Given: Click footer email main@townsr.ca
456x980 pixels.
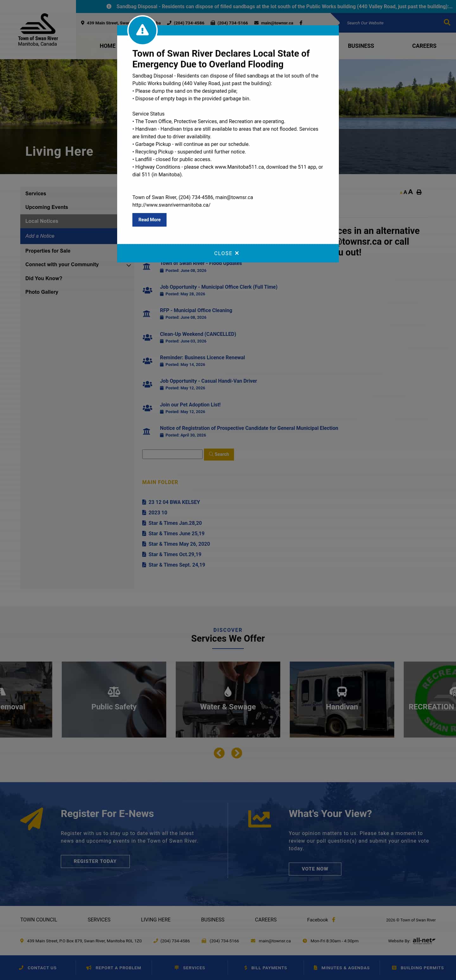Looking at the screenshot, I should [275, 941].
